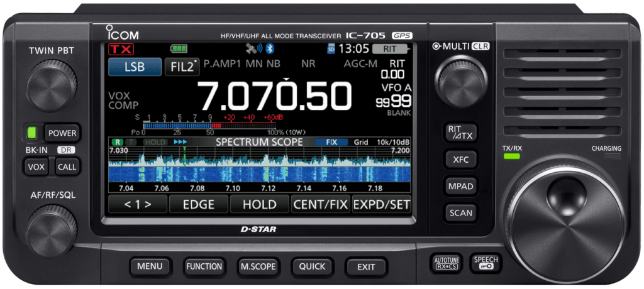The height and width of the screenshot is (289, 644).
Task: Tap the CENT/FIX scope mode button
Action: (319, 204)
